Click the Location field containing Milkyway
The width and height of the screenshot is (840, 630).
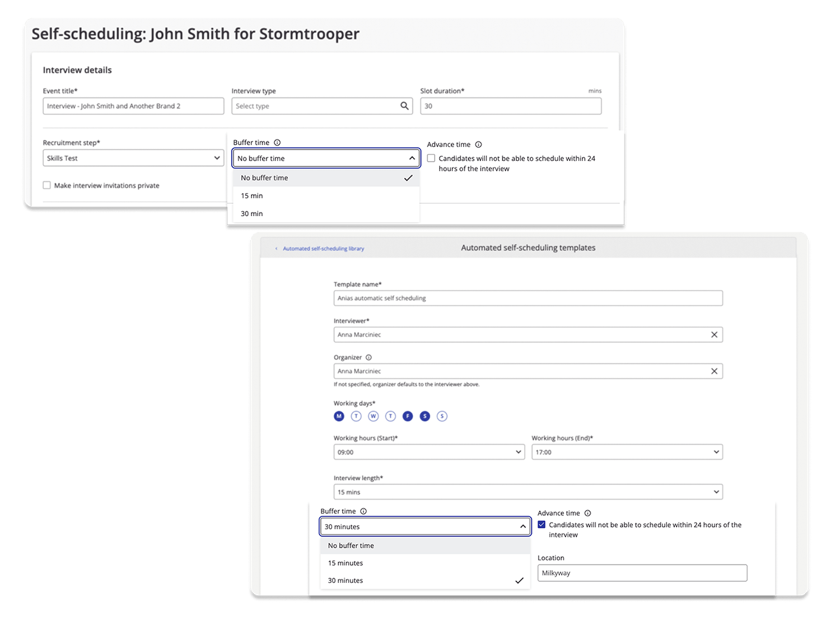pos(642,573)
